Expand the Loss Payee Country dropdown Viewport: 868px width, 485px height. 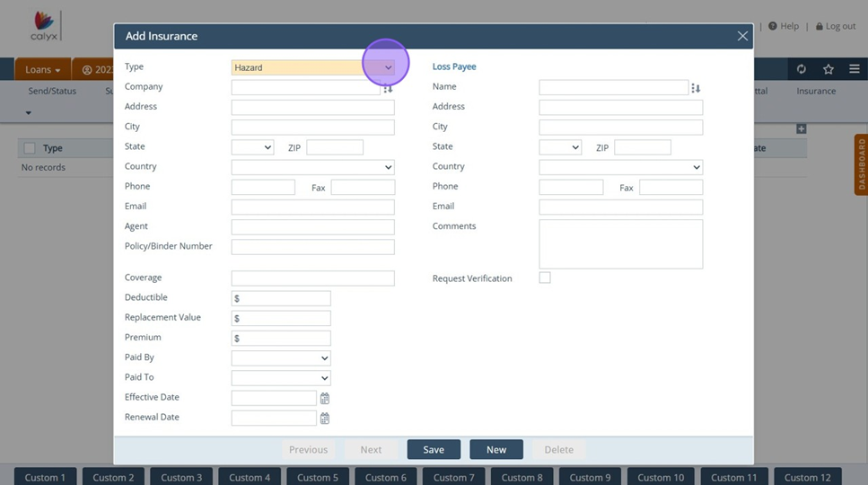(x=620, y=167)
